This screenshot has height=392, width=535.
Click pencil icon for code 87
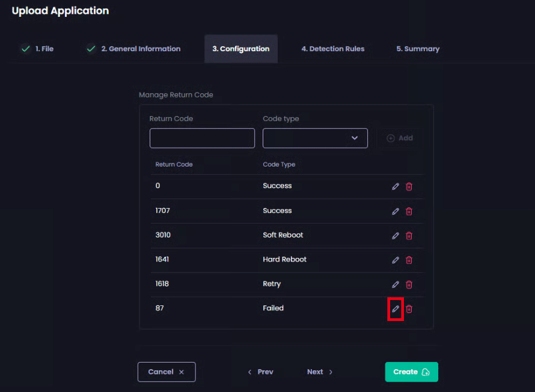(396, 309)
